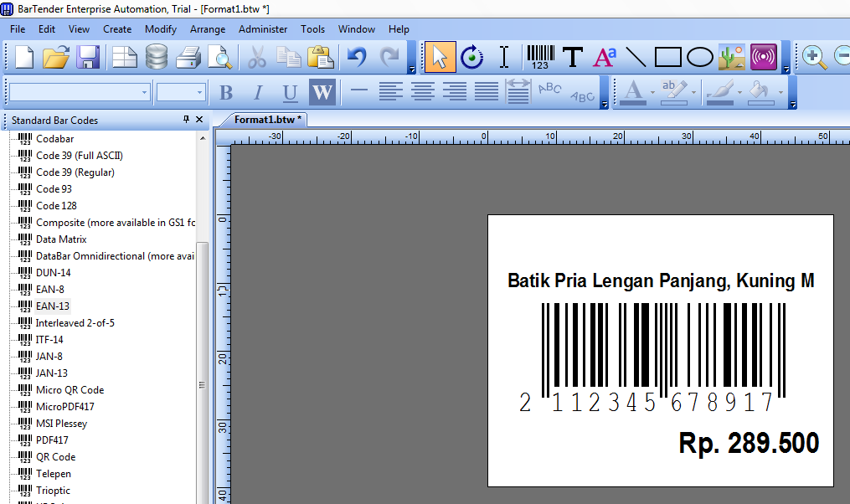Select the pointer arrow tool

(440, 57)
